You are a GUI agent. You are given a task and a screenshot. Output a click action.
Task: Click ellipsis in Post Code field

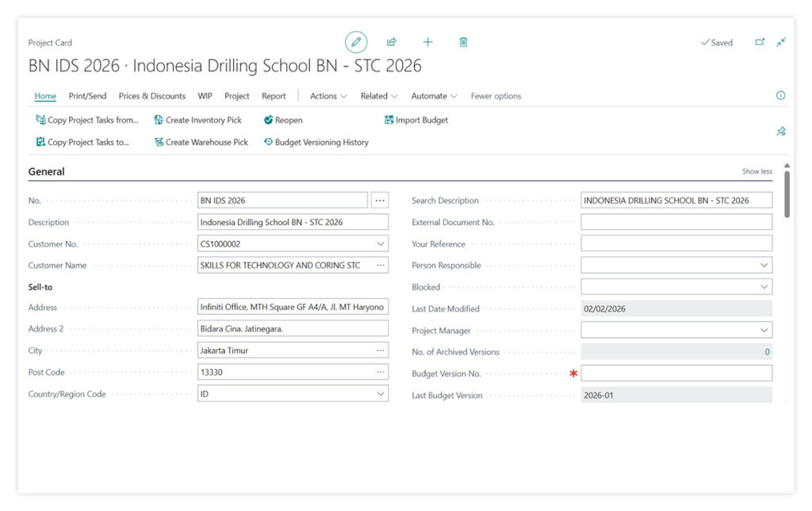point(381,372)
